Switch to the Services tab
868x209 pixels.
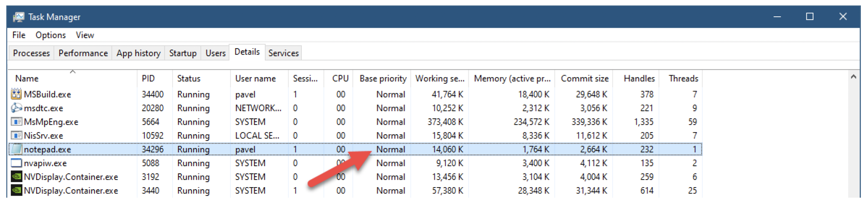tap(283, 53)
